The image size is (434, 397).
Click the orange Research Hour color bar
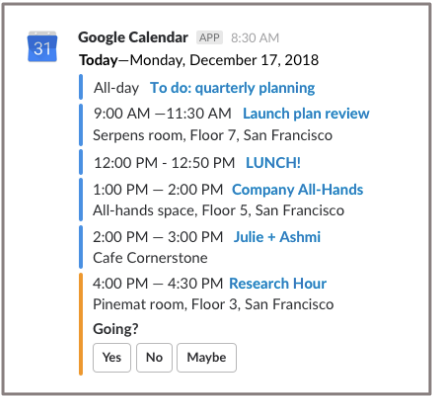click(x=81, y=324)
